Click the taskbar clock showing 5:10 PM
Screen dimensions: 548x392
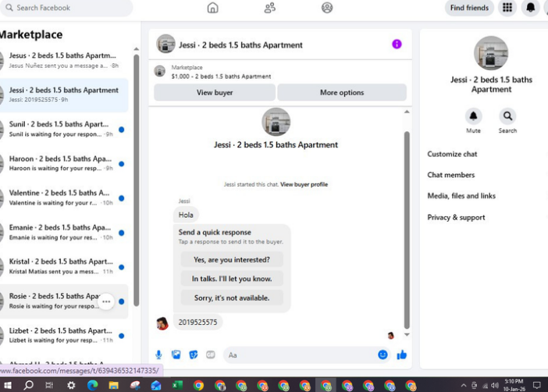click(x=514, y=385)
